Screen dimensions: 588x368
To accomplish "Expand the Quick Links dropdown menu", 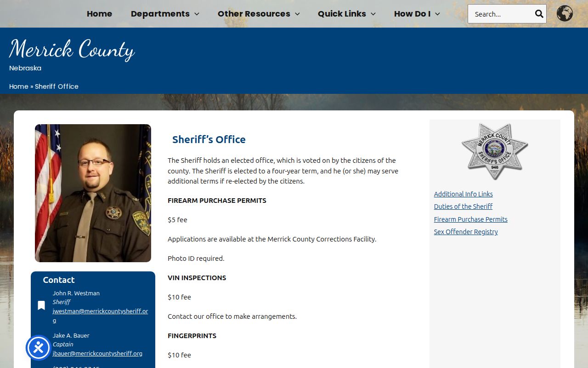I will [x=347, y=14].
